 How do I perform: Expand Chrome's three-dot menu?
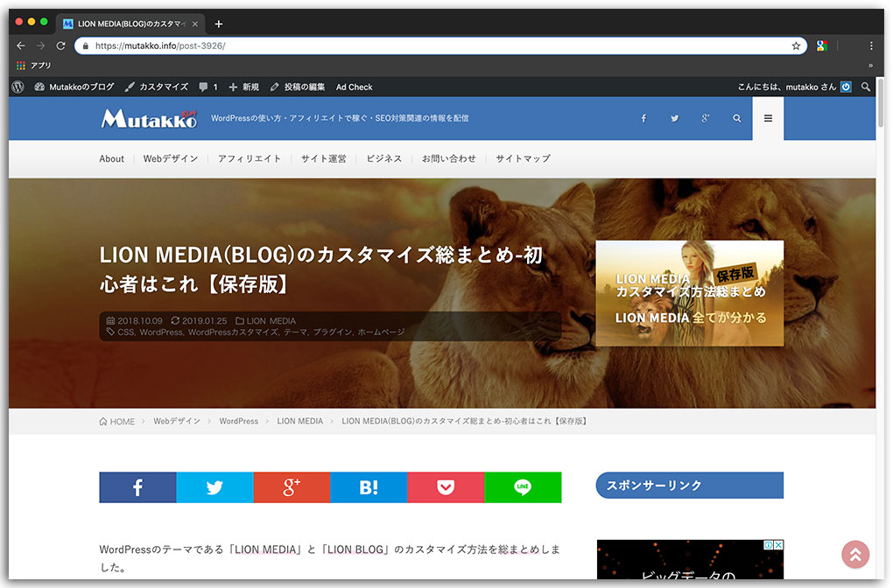[871, 45]
